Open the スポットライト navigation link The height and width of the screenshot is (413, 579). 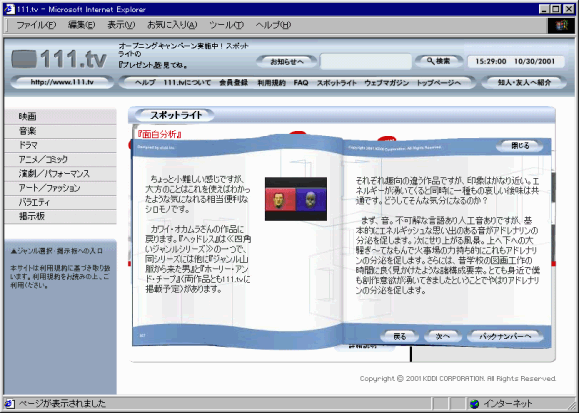pos(336,82)
